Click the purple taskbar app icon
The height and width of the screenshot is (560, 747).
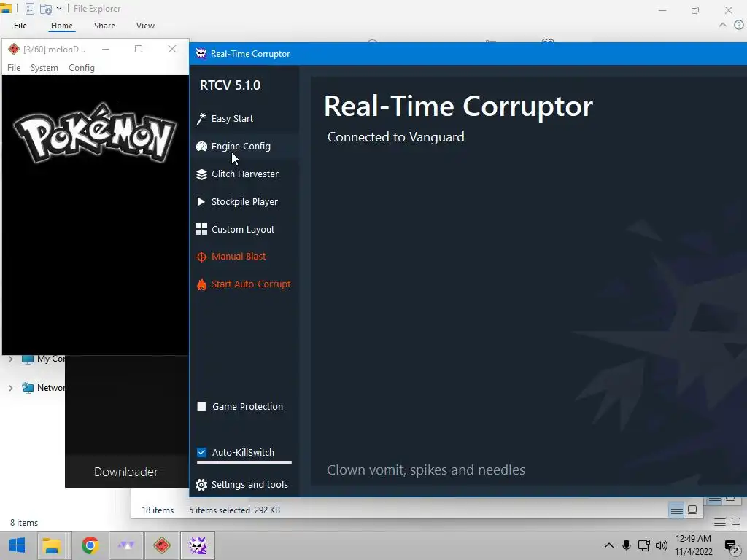126,545
